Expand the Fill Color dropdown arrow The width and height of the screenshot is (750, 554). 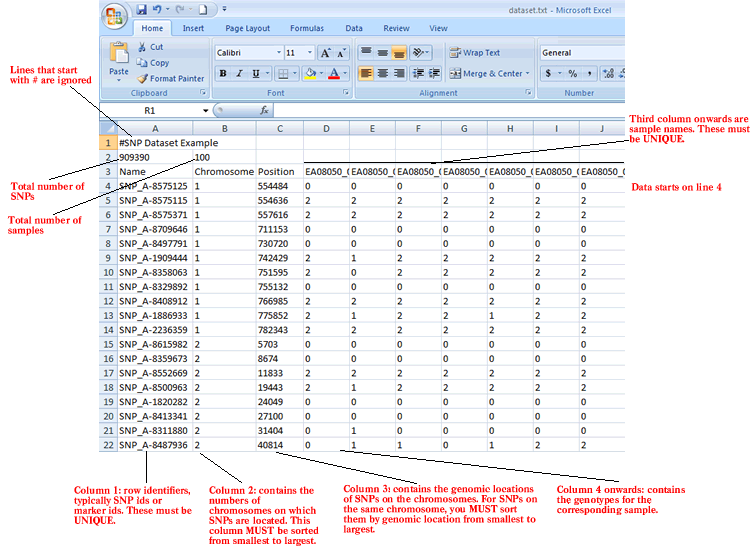click(x=321, y=74)
